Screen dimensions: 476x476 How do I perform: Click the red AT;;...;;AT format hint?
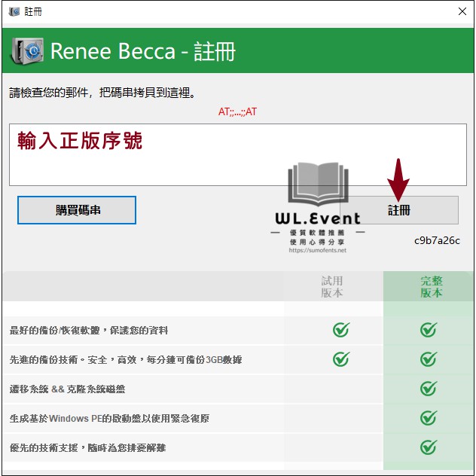(237, 111)
